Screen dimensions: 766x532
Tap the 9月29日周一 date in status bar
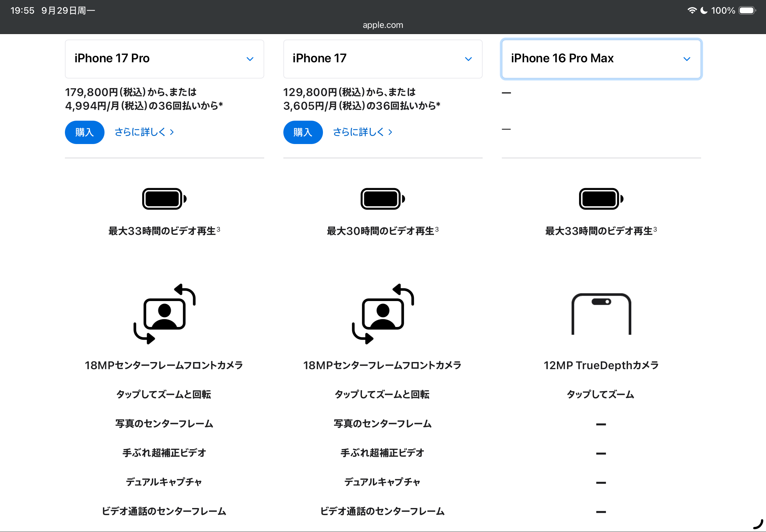click(68, 10)
